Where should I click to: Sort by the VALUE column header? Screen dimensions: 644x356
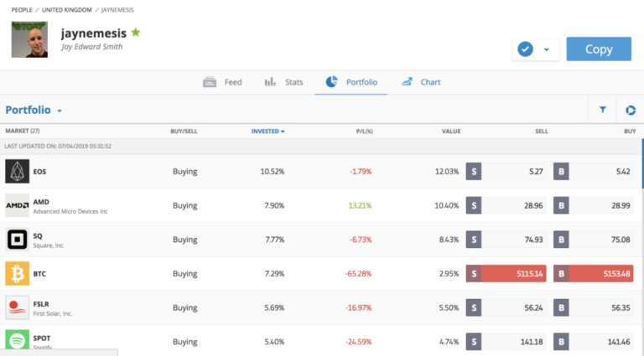pyautogui.click(x=451, y=132)
